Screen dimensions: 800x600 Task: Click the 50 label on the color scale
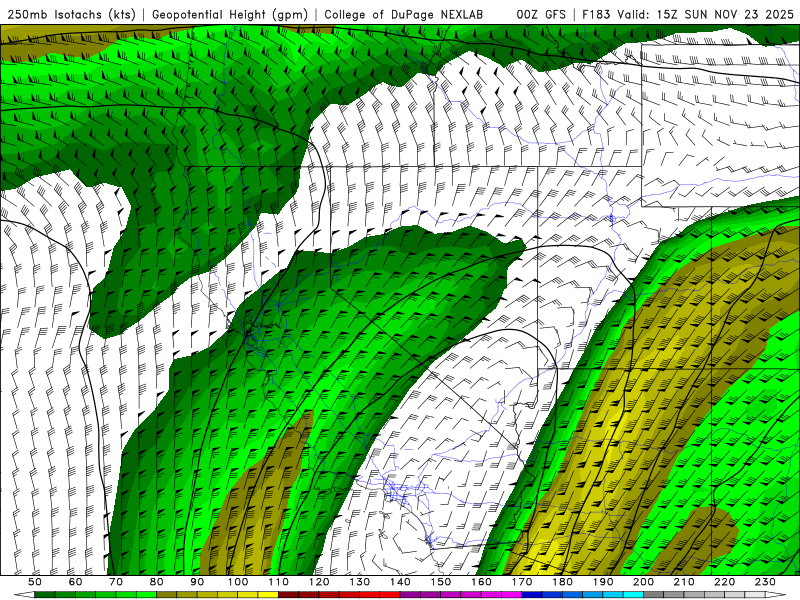35,582
